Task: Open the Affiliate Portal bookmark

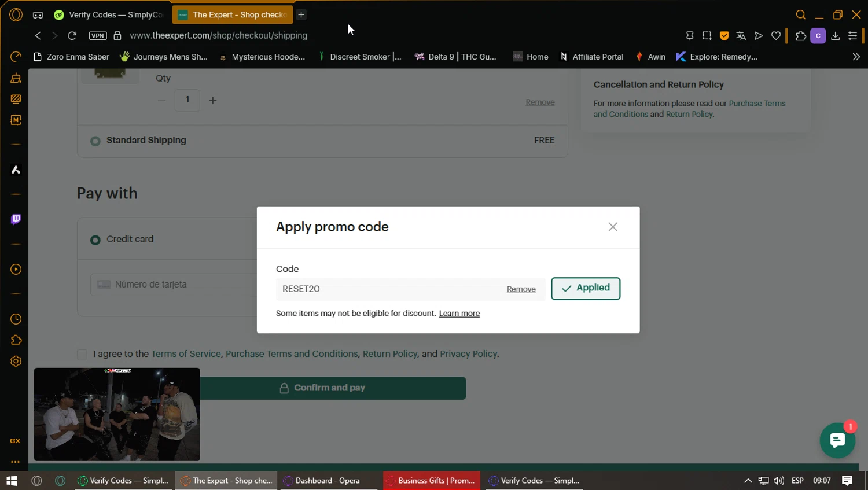Action: pyautogui.click(x=592, y=57)
